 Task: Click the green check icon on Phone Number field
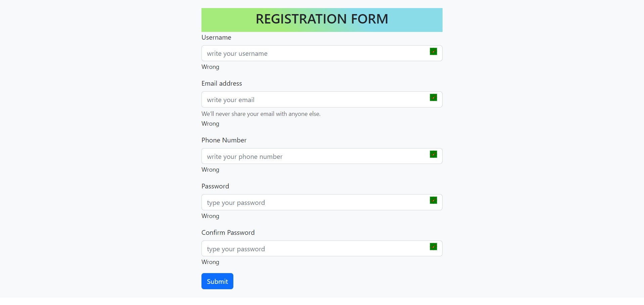pyautogui.click(x=433, y=155)
